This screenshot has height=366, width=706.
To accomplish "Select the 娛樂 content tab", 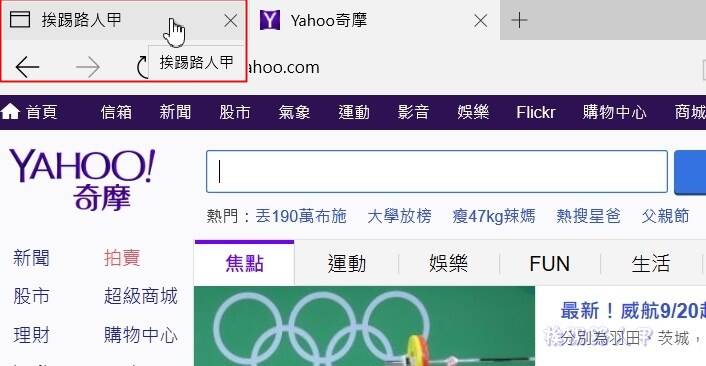I will click(448, 264).
